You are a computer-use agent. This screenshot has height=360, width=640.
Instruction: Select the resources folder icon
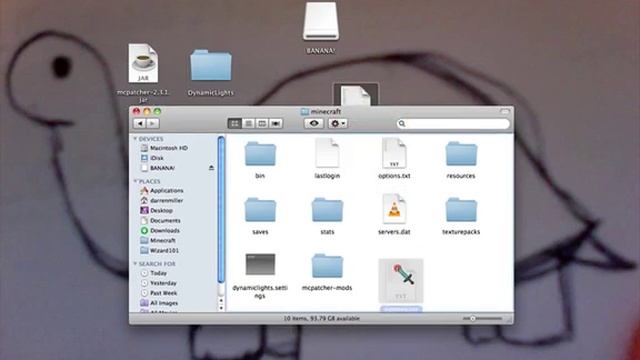(461, 154)
